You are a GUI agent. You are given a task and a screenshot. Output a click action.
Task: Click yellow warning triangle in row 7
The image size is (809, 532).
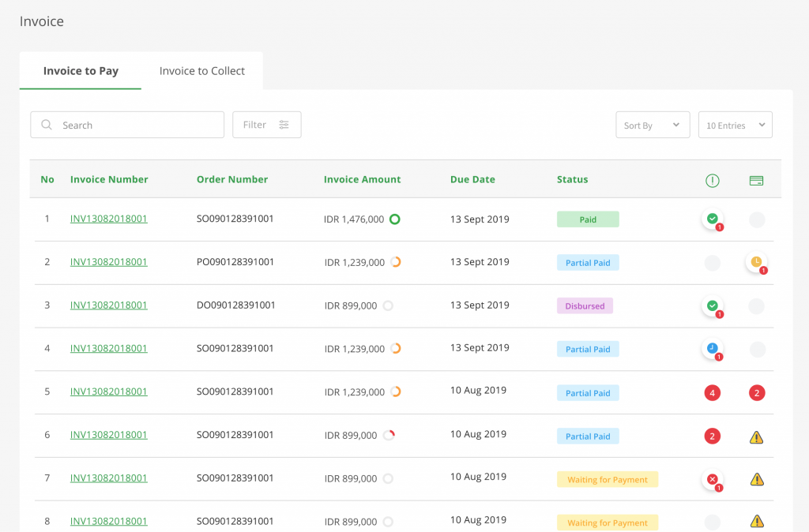click(757, 479)
